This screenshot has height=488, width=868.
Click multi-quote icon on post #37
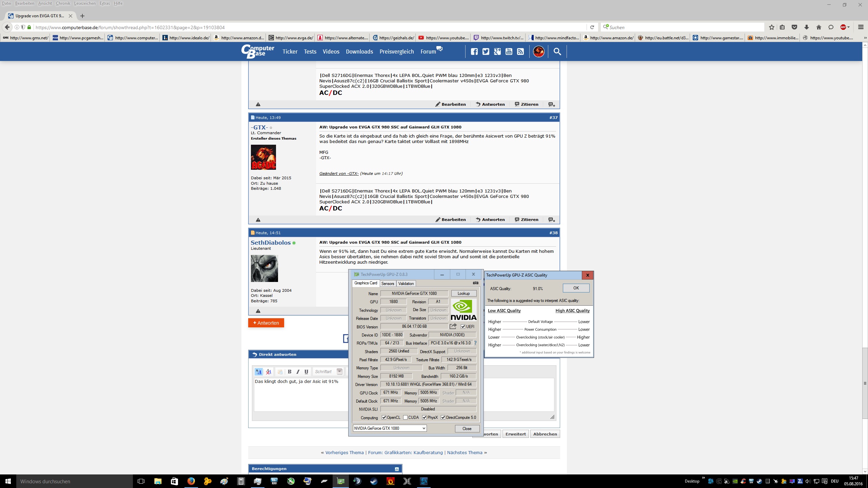point(552,220)
